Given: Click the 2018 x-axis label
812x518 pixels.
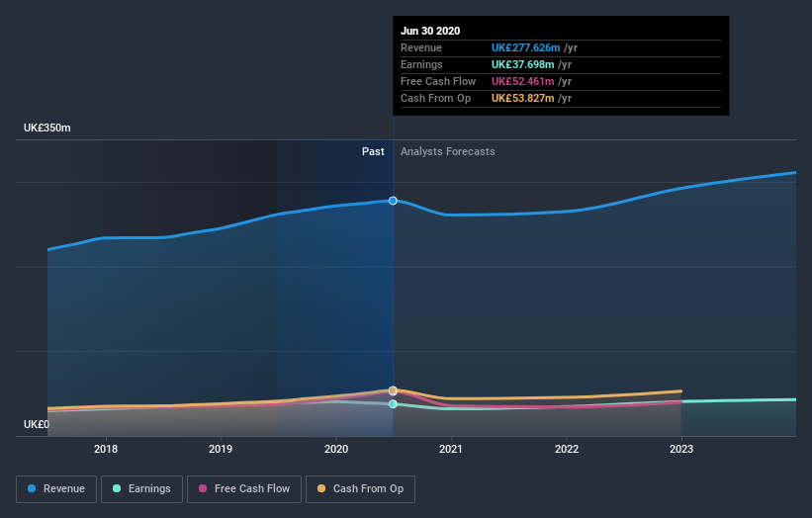Looking at the screenshot, I should (106, 449).
